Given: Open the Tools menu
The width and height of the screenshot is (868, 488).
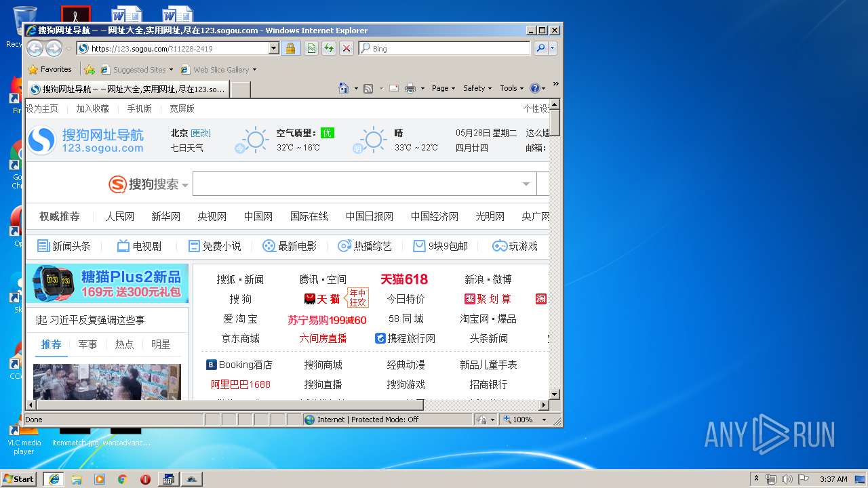Looking at the screenshot, I should tap(512, 88).
